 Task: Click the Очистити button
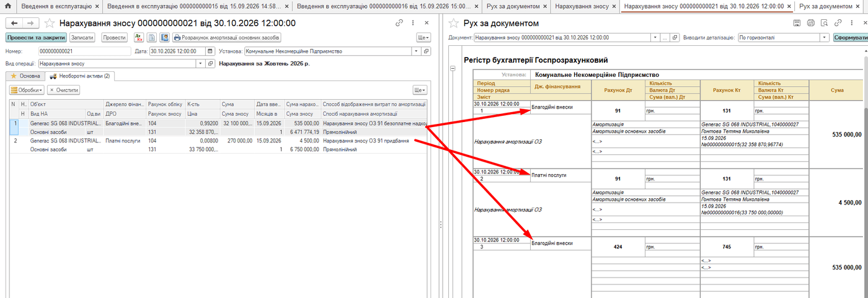(x=64, y=90)
